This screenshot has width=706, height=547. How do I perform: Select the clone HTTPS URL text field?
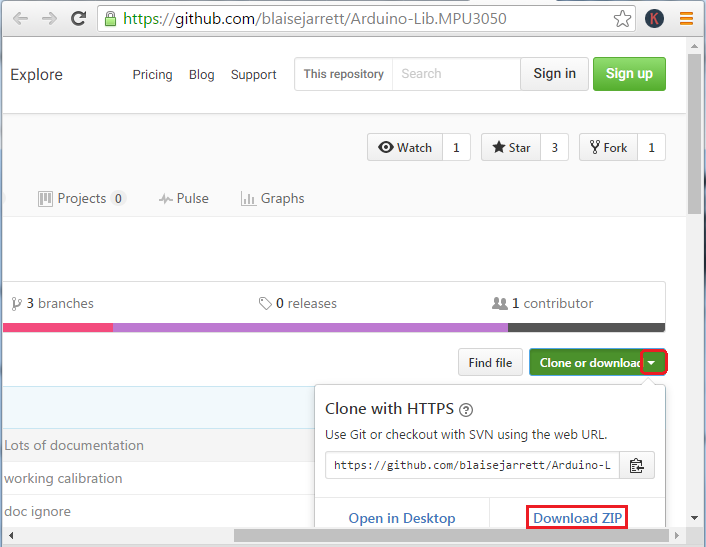coord(472,465)
